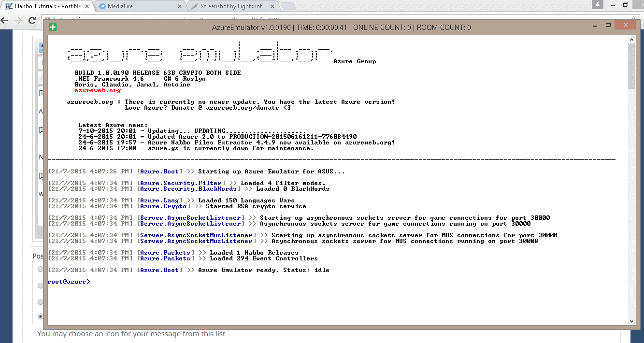Click 'Starting up ... MUS connections for port 30008' line

302,235
